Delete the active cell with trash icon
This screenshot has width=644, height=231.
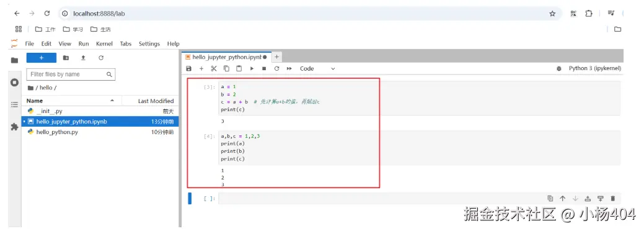coord(613,199)
